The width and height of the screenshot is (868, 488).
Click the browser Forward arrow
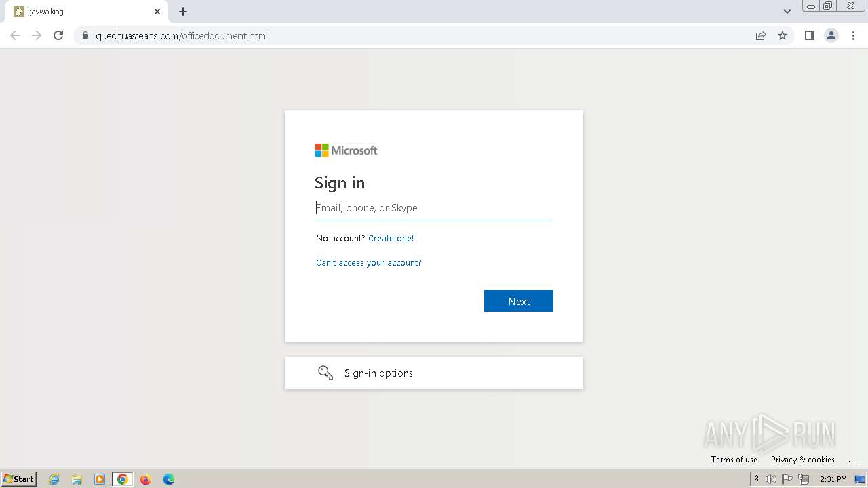[37, 35]
